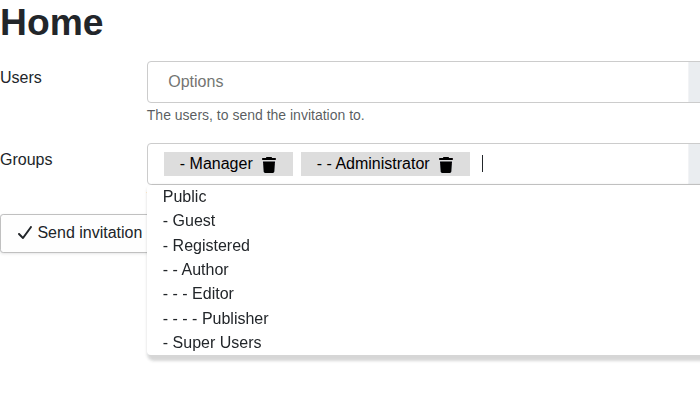Focus the Users Options field

[400, 82]
